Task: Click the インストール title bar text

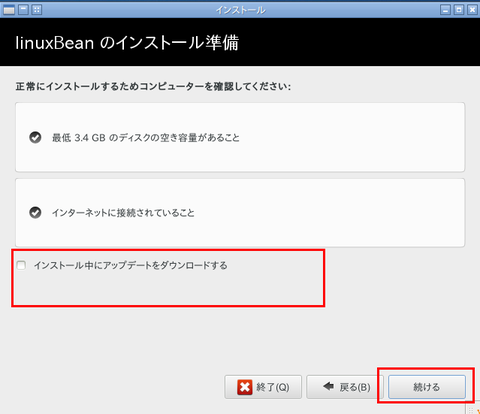Action: pyautogui.click(x=241, y=10)
